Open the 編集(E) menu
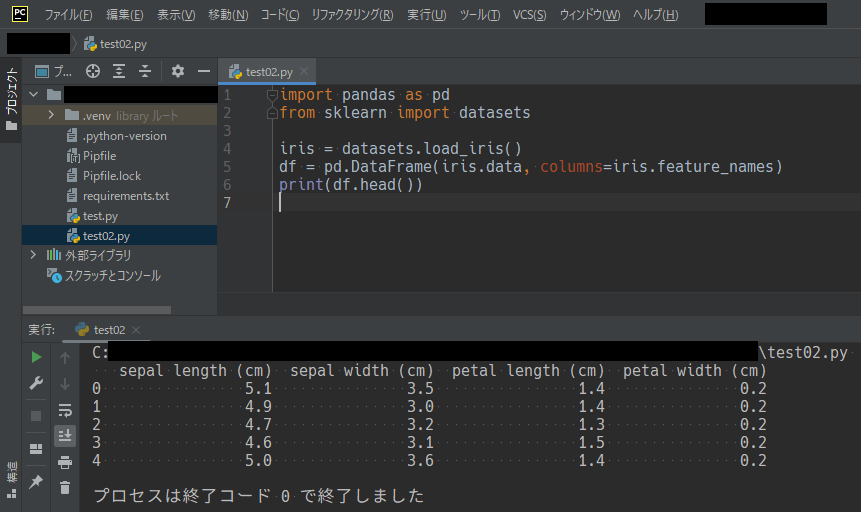The height and width of the screenshot is (512, 861). tap(125, 15)
